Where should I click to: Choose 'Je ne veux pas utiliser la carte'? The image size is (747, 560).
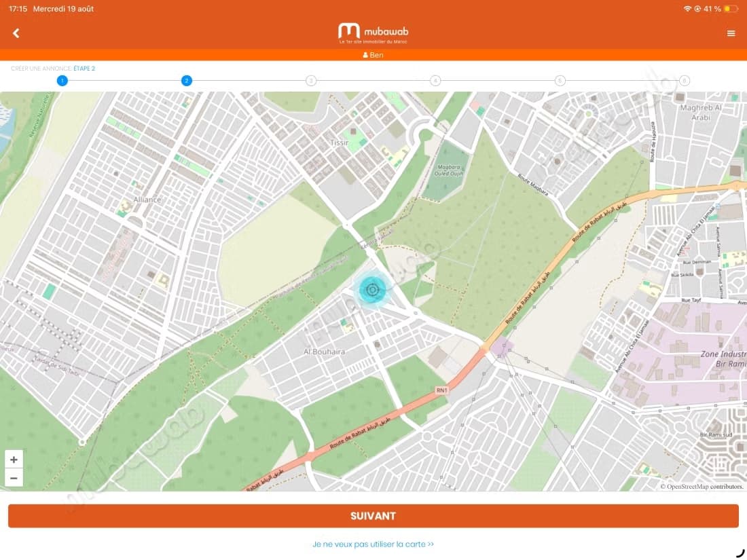[x=373, y=544]
